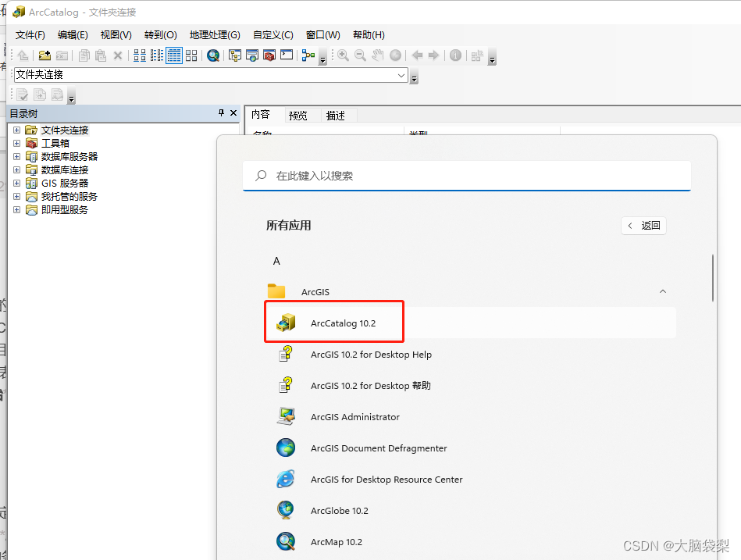Screen dimensions: 741x560
Task: Switch to the 内容 tab
Action: pos(260,114)
